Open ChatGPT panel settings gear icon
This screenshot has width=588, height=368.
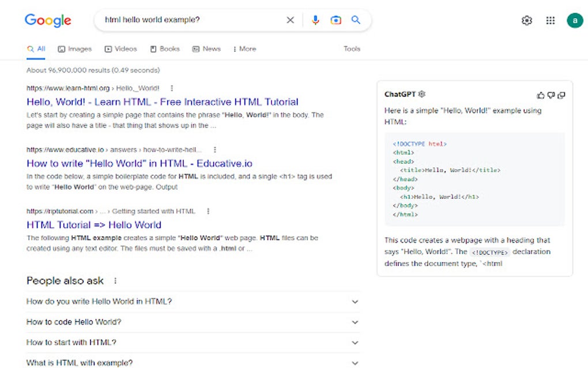[x=422, y=94]
